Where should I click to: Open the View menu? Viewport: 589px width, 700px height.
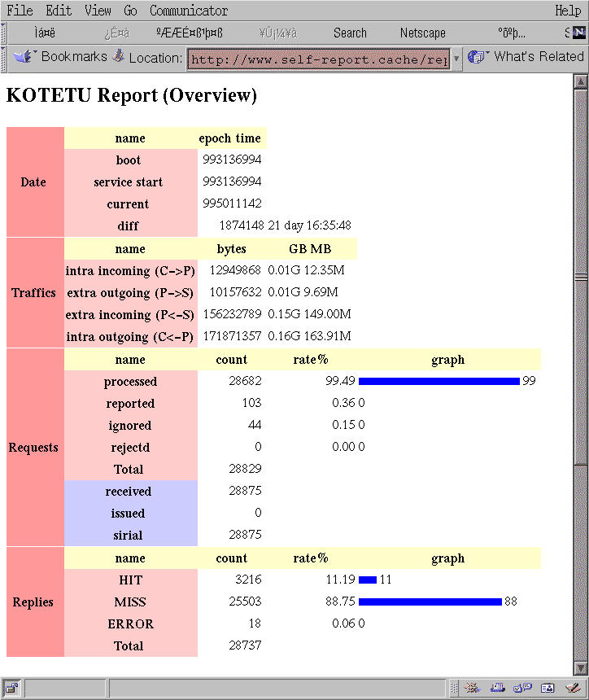98,11
